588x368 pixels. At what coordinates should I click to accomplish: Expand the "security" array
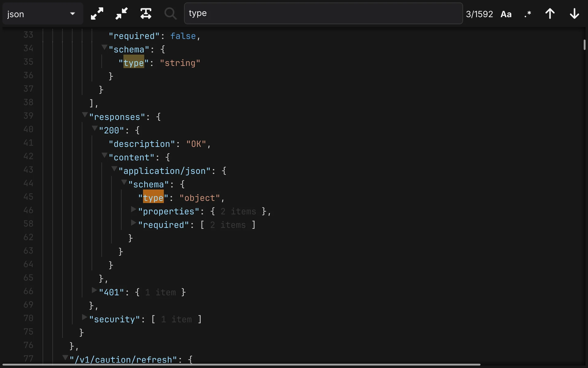pyautogui.click(x=85, y=317)
